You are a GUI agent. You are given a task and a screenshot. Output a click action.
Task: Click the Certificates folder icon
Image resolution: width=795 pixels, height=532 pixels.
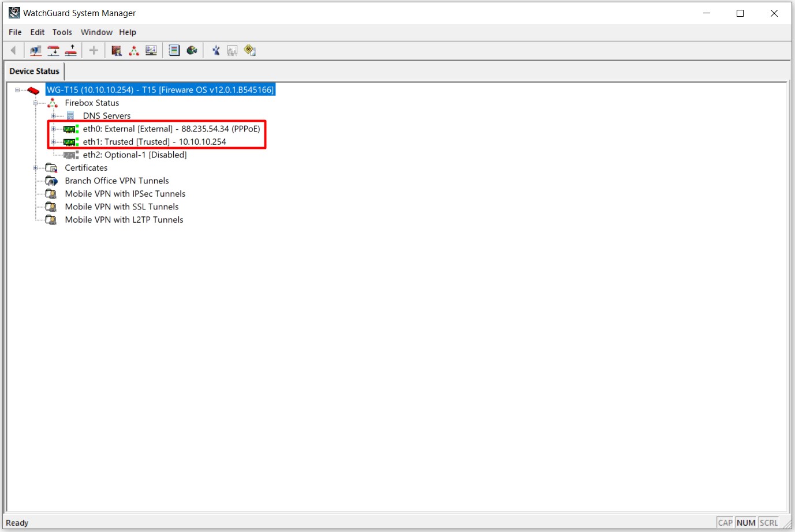[x=51, y=168]
